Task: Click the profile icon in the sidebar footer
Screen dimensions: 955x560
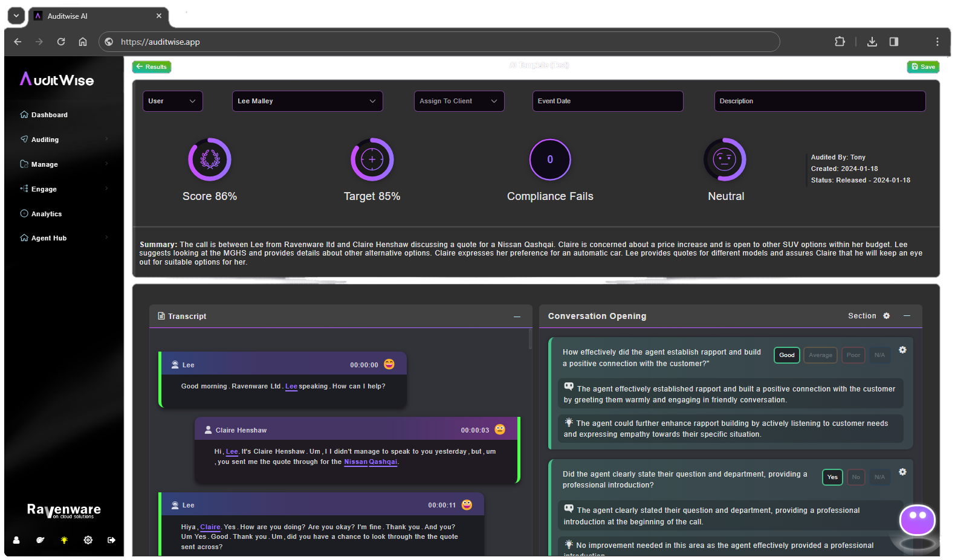Action: [16, 540]
